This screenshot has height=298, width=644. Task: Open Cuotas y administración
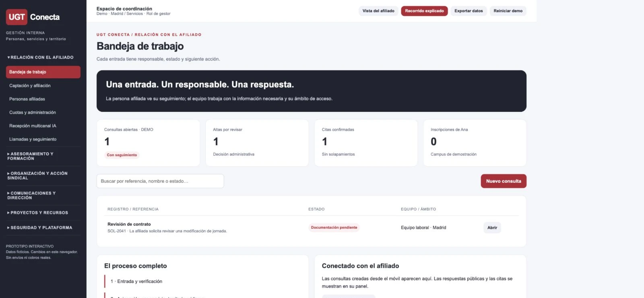click(43, 112)
